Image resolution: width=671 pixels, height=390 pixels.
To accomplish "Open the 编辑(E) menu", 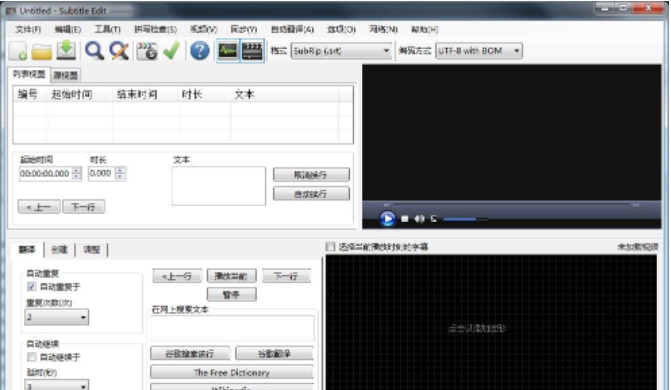I will pos(68,29).
